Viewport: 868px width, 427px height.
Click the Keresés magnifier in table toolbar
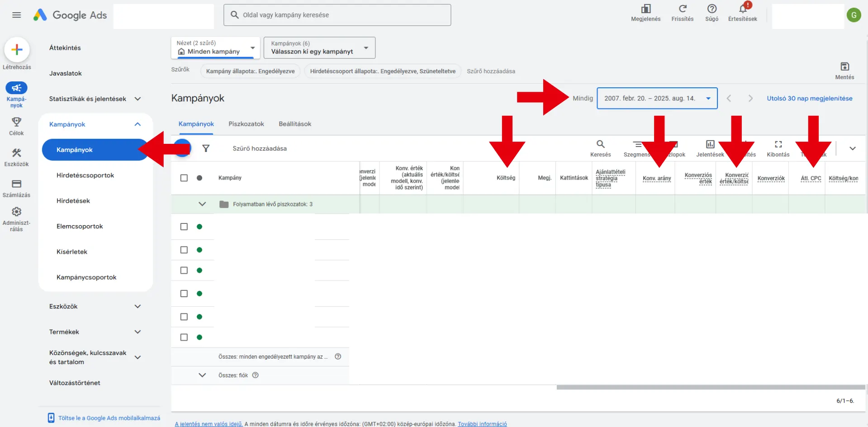click(600, 144)
